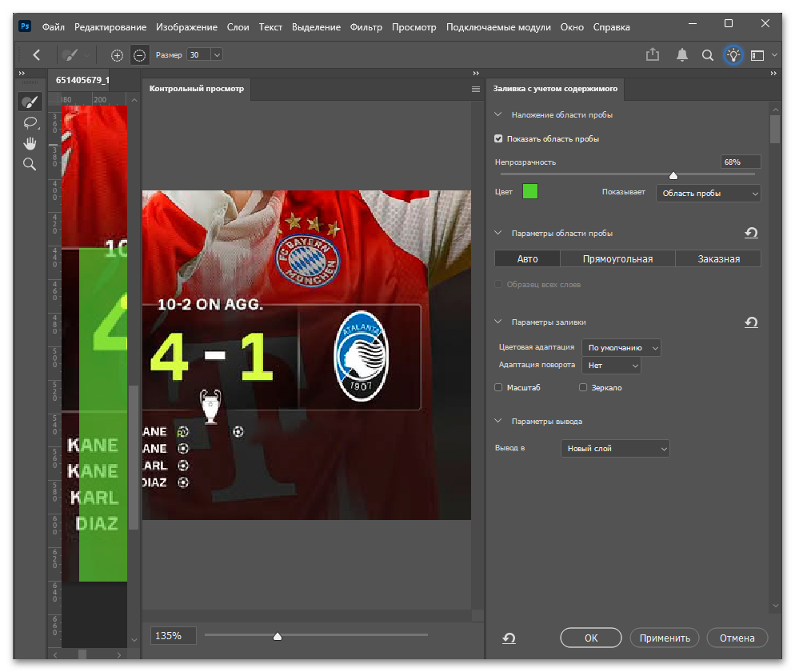Select Заказная sampling area mode

coord(718,258)
